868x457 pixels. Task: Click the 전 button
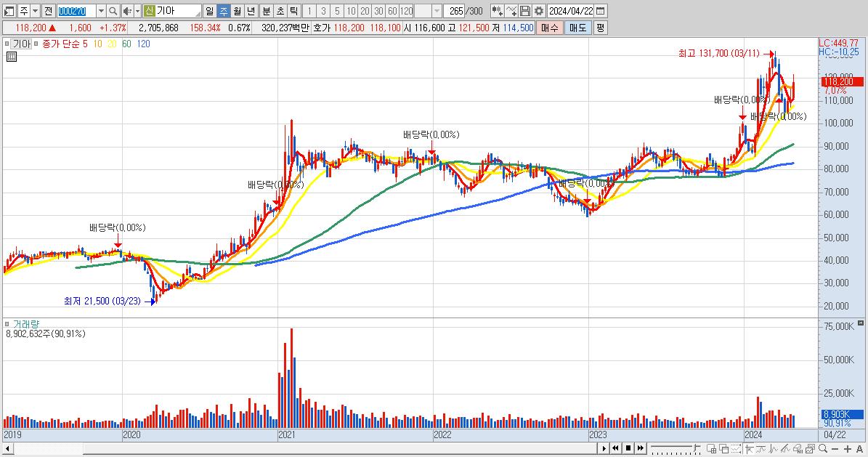coord(49,11)
